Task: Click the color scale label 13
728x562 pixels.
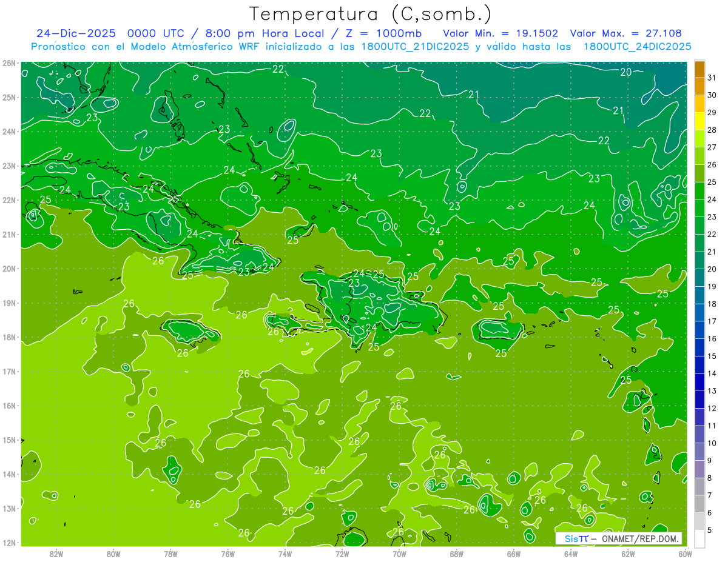Action: pyautogui.click(x=712, y=391)
